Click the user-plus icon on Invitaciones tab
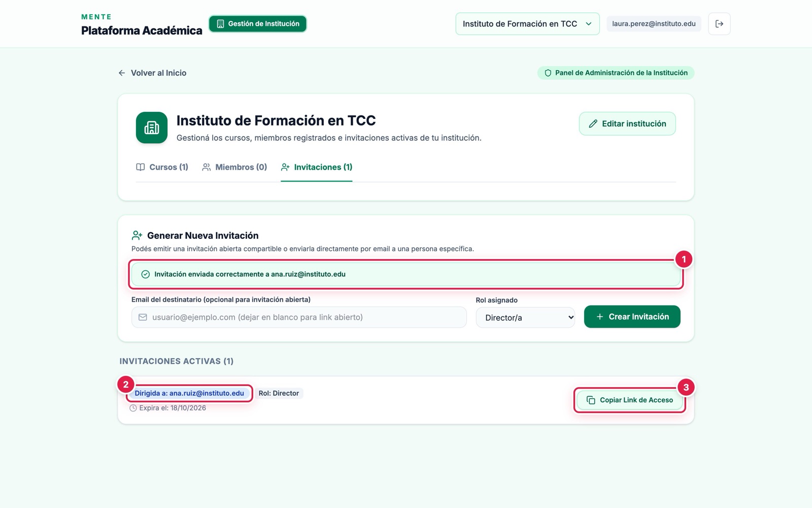This screenshot has width=812, height=508. (x=285, y=167)
